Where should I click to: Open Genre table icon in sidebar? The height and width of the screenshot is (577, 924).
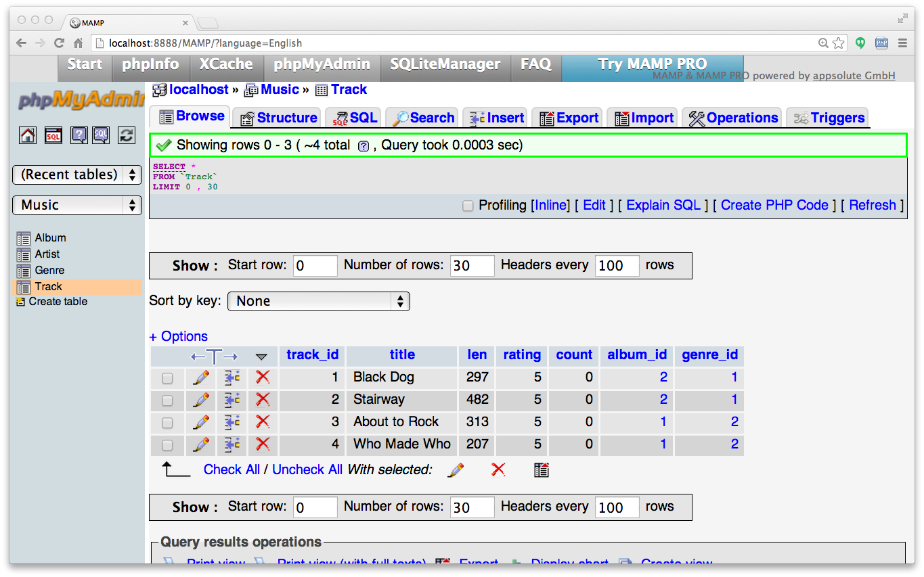point(24,271)
